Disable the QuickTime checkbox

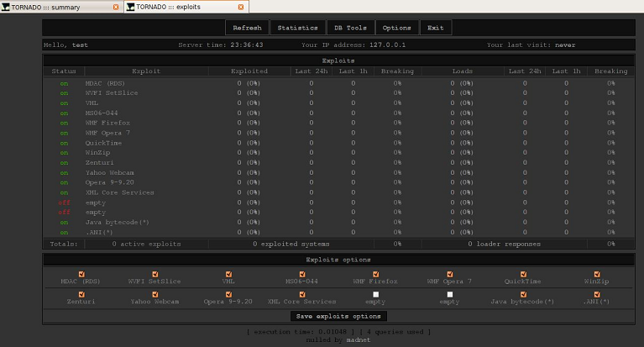tap(523, 274)
